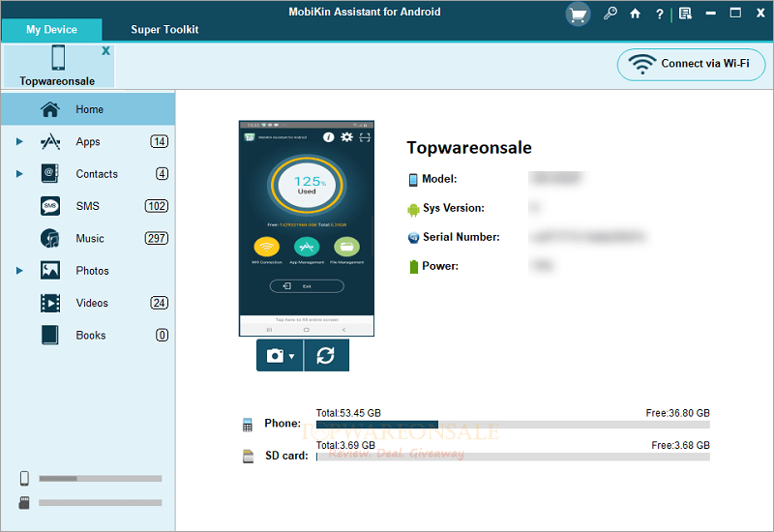Screen dimensions: 774x532
Task: Click File Management icon in phone preview
Action: pyautogui.click(x=346, y=247)
